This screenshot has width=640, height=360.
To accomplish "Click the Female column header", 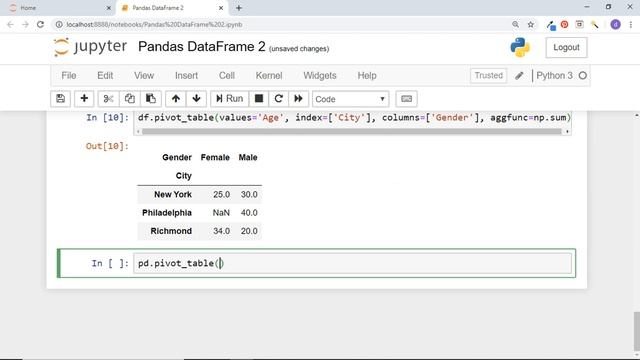I will [x=215, y=158].
